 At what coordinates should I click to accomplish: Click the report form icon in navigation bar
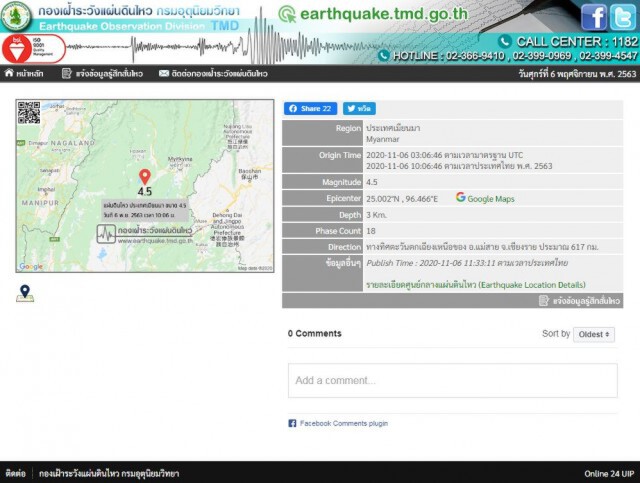66,73
